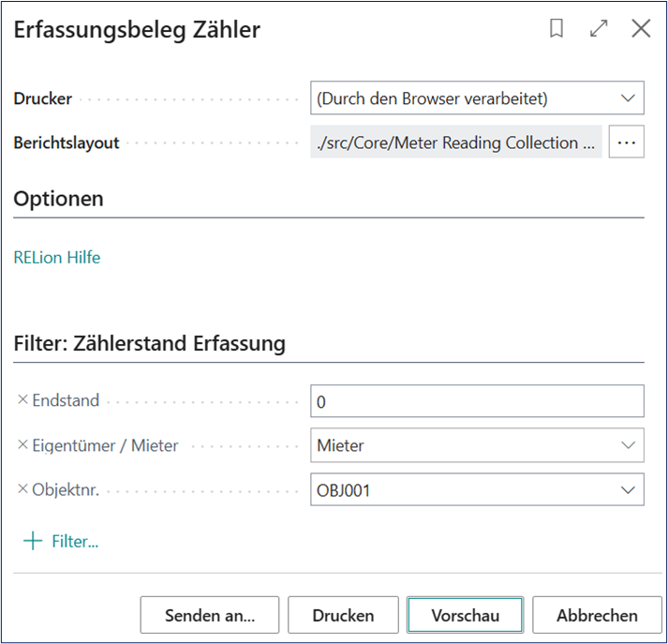This screenshot has width=668, height=644.
Task: Remove the Objektnr. filter X icon
Action: 22,489
